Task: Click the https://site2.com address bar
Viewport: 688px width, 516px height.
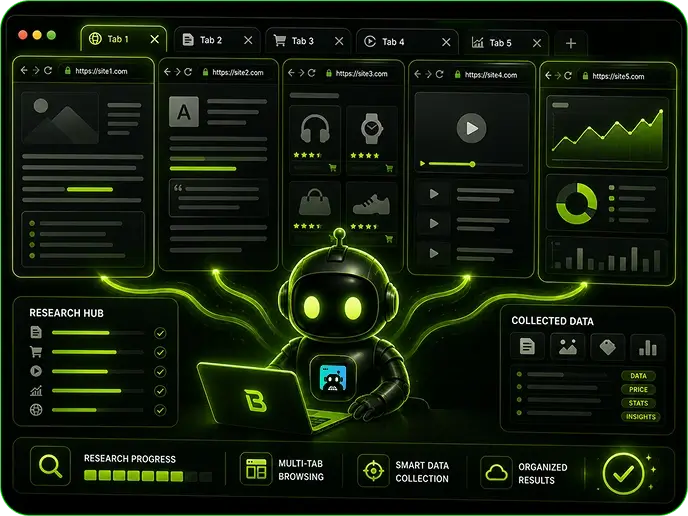Action: pos(239,72)
